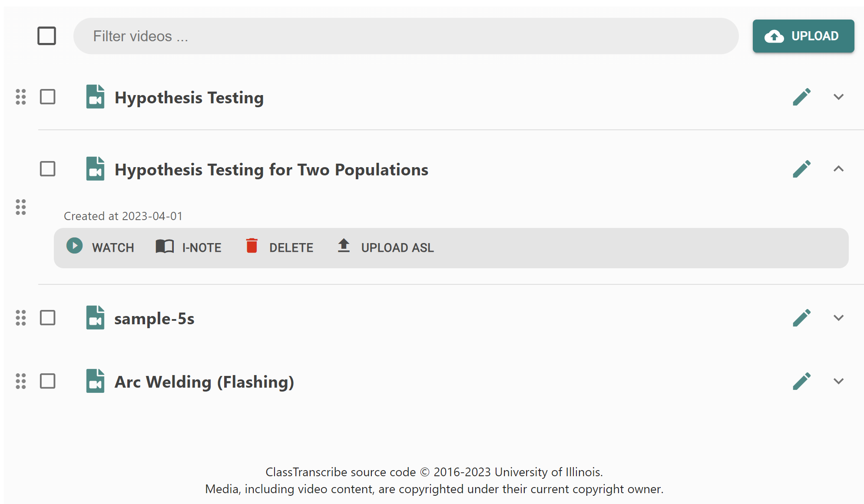Click the red trash Delete icon
The height and width of the screenshot is (504, 864).
click(x=252, y=246)
